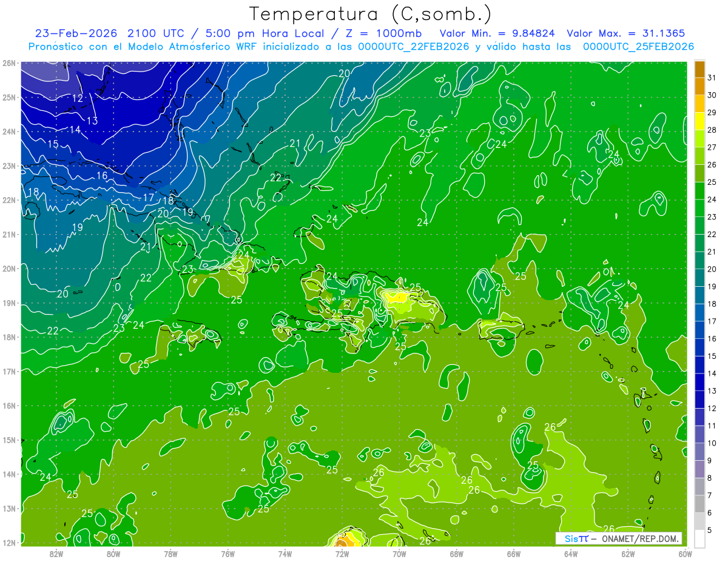
Task: Click the yellow hot spot over Hispaniola
Action: pyautogui.click(x=397, y=297)
